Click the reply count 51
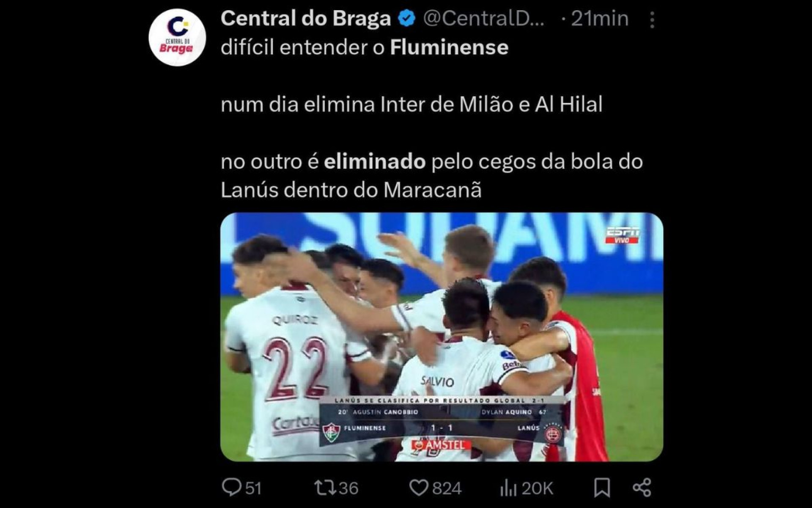 (253, 488)
